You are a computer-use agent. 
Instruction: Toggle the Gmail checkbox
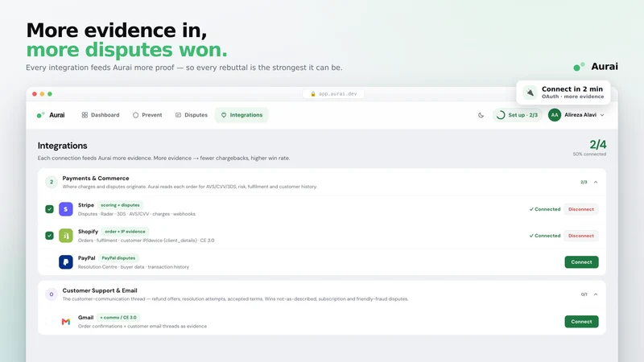click(49, 321)
